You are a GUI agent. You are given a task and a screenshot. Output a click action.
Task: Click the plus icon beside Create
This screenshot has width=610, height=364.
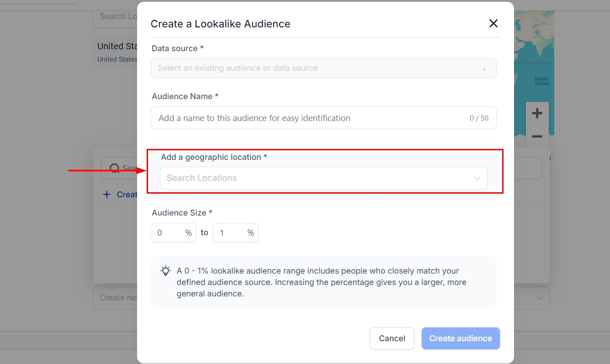click(107, 195)
